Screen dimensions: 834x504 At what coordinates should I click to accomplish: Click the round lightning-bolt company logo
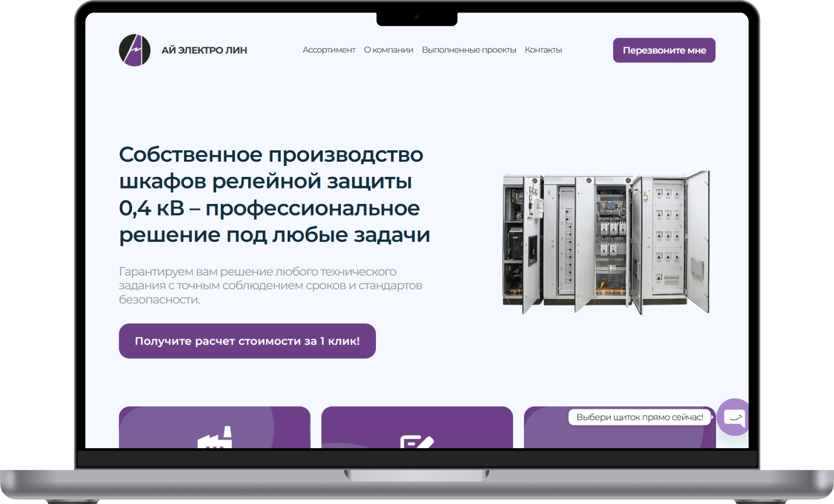(135, 50)
